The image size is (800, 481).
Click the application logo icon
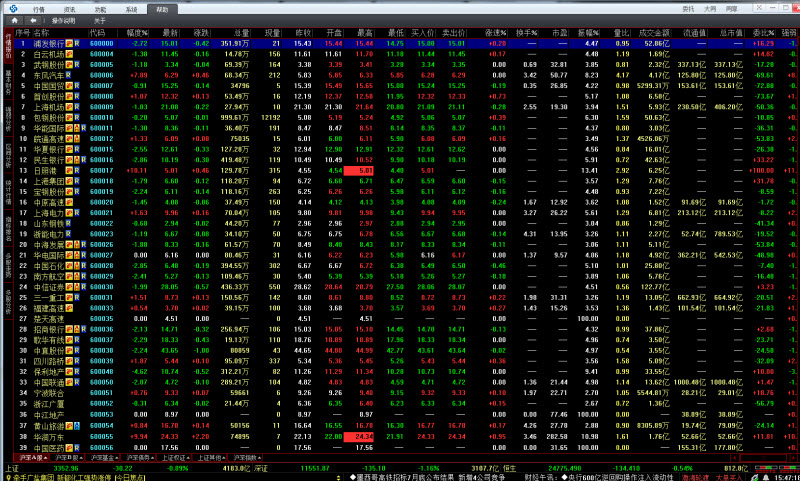[x=14, y=9]
